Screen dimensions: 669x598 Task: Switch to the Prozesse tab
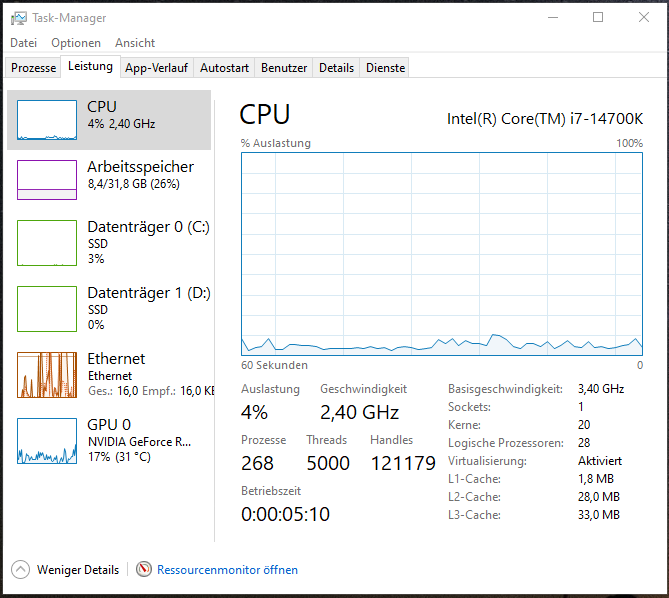click(33, 68)
